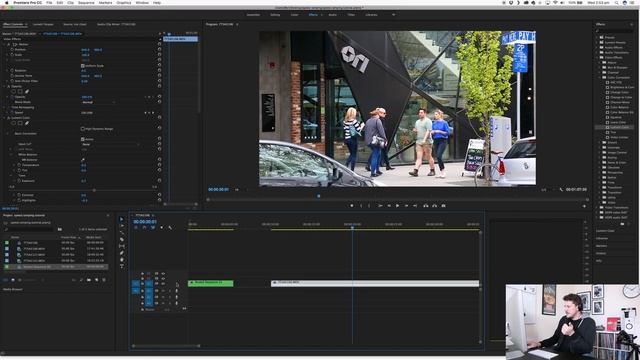Click the Play button in Program monitor
The width and height of the screenshot is (640, 360).
[397, 206]
